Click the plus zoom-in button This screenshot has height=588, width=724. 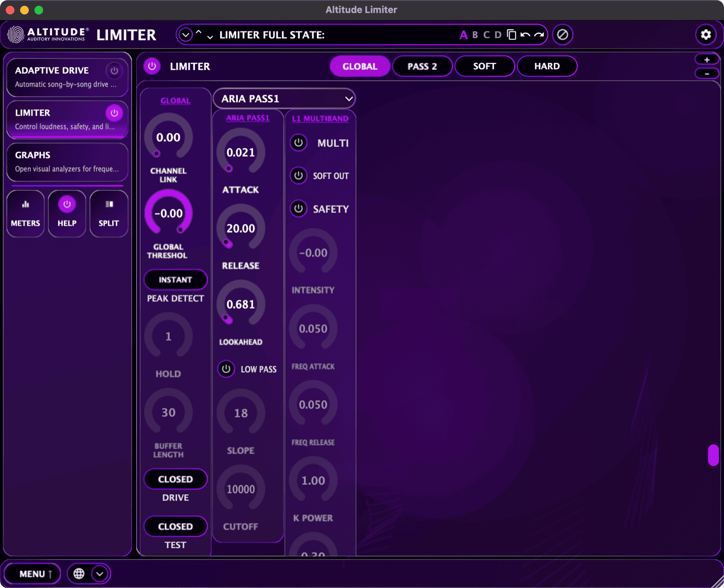pyautogui.click(x=707, y=59)
